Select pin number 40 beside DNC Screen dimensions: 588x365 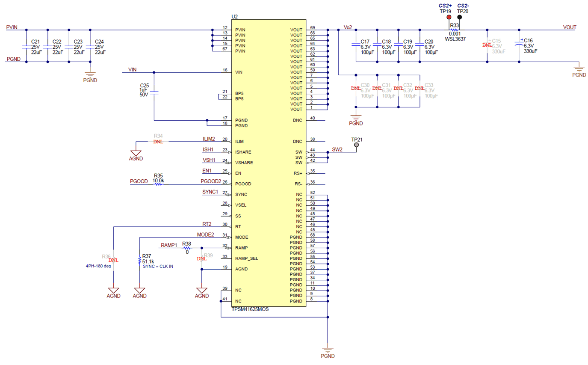(x=313, y=118)
